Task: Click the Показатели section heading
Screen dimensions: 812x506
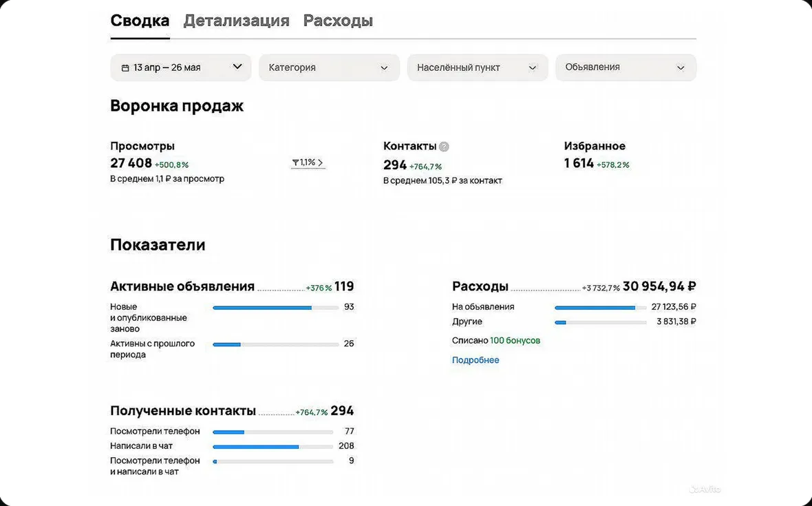Action: pyautogui.click(x=158, y=245)
